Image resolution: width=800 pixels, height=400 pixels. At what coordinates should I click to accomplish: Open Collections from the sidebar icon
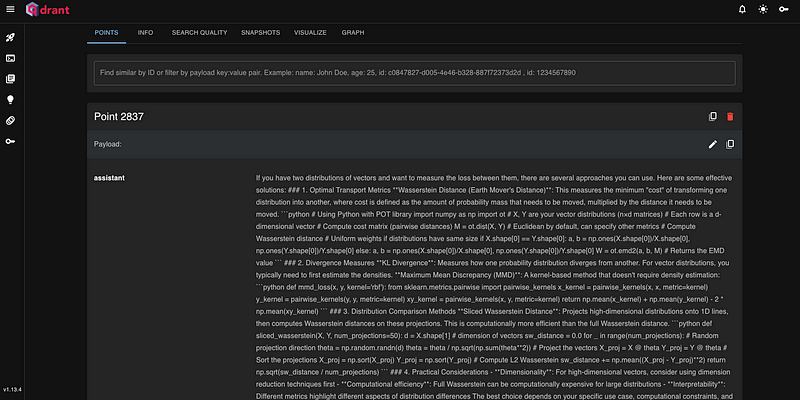pyautogui.click(x=11, y=78)
